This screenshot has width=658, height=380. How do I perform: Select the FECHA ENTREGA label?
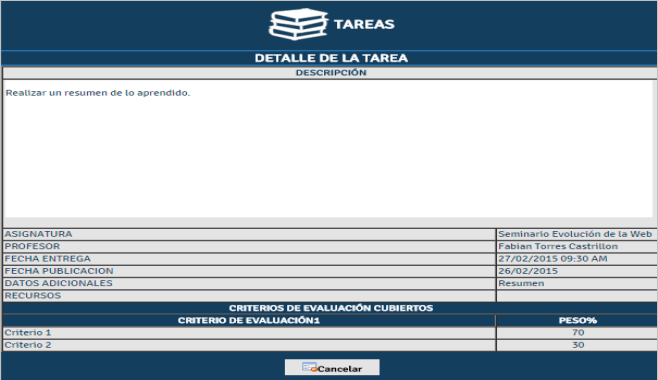click(47, 259)
